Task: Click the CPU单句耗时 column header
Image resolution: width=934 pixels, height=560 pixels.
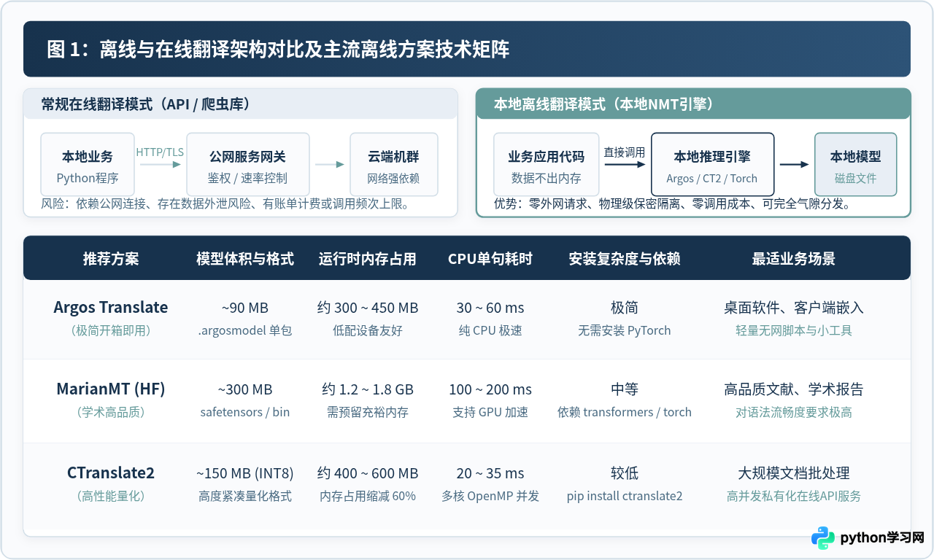Action: pyautogui.click(x=490, y=259)
